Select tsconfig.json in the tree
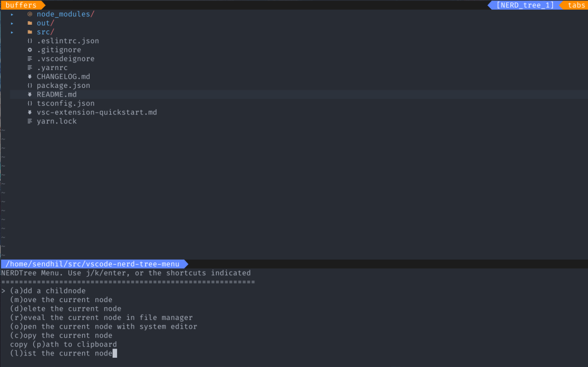This screenshot has width=588, height=367. coord(65,103)
